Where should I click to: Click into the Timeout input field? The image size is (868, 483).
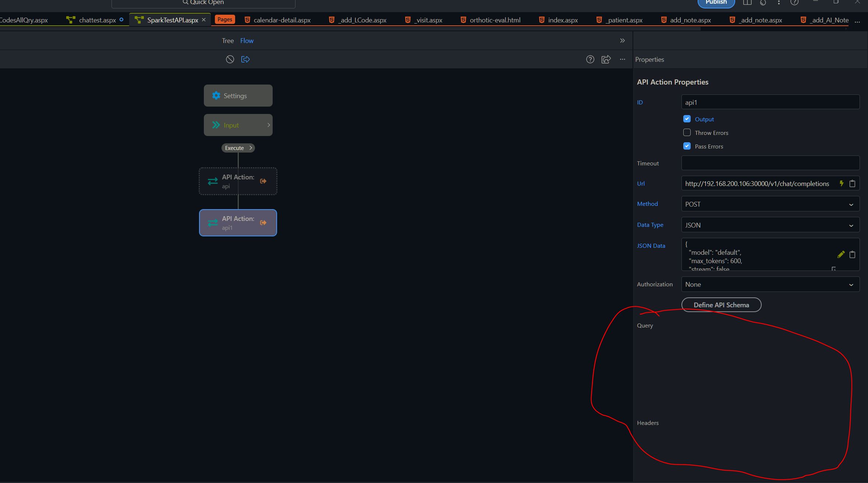tap(770, 163)
